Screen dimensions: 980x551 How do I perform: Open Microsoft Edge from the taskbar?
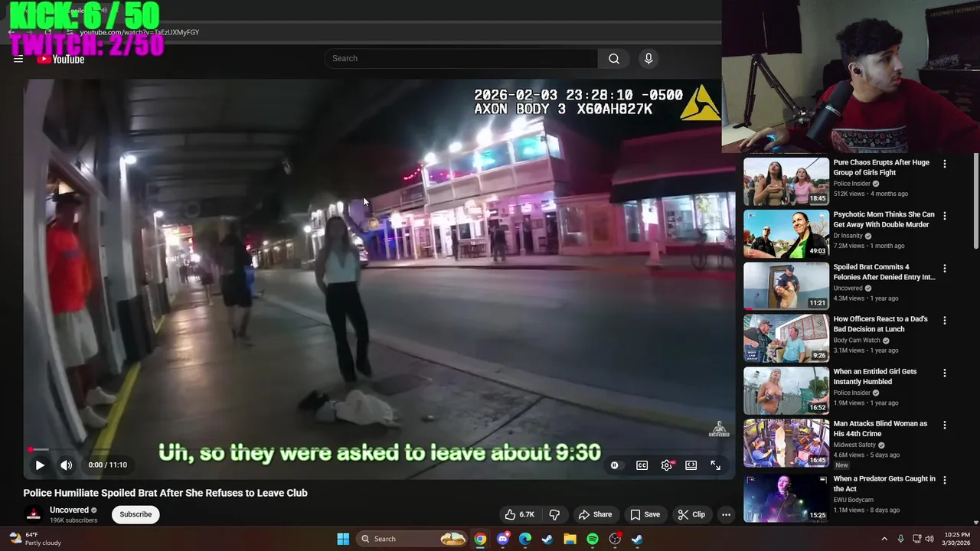pyautogui.click(x=525, y=539)
